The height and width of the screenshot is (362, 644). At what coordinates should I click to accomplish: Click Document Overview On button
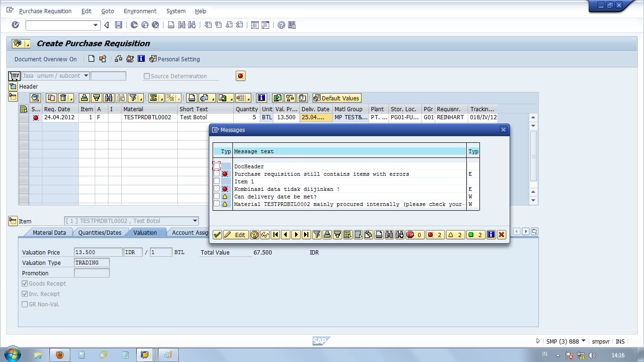(x=46, y=59)
